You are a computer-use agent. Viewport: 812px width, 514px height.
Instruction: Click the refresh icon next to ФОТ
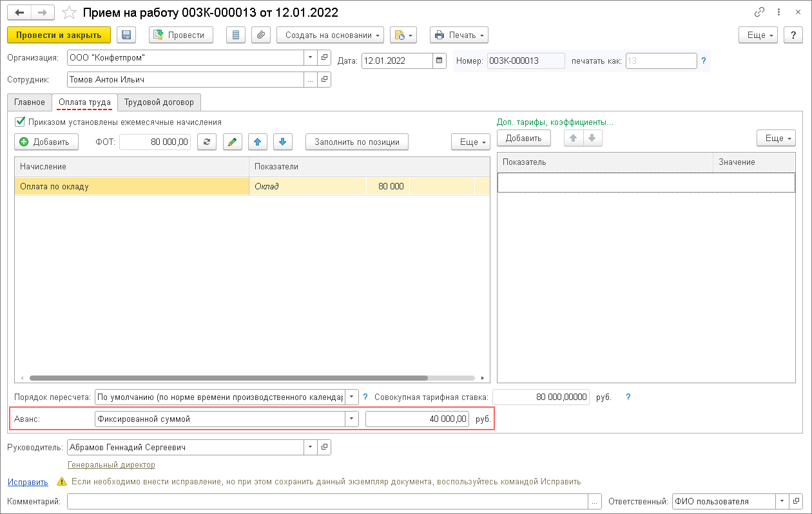pos(206,142)
